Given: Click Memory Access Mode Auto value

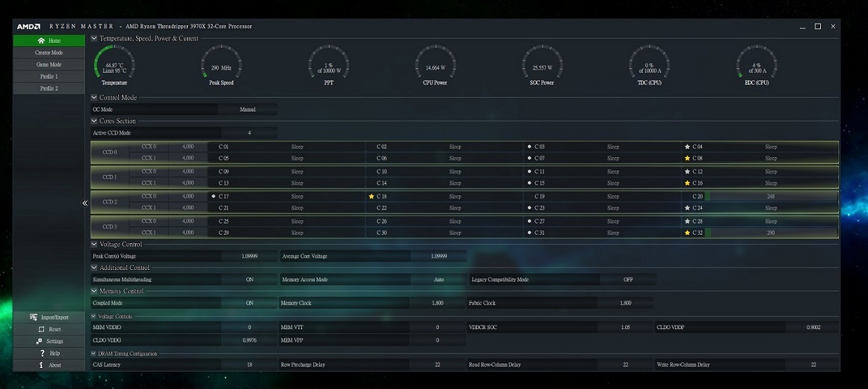Looking at the screenshot, I should pyautogui.click(x=439, y=280).
